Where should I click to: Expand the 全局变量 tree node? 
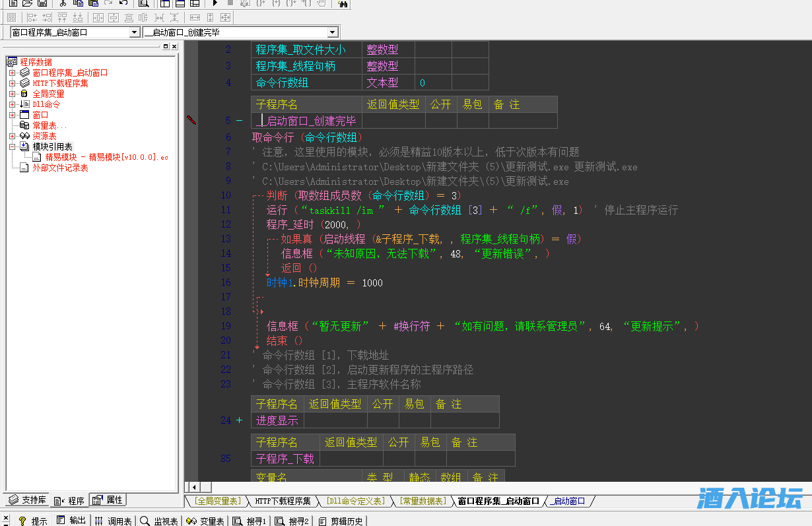pyautogui.click(x=12, y=94)
